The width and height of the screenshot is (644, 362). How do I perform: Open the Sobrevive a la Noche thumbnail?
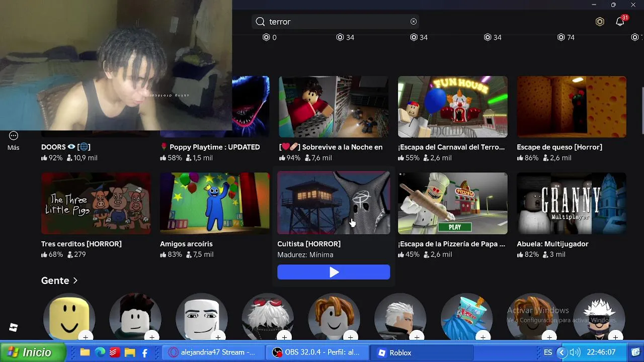coord(334,107)
